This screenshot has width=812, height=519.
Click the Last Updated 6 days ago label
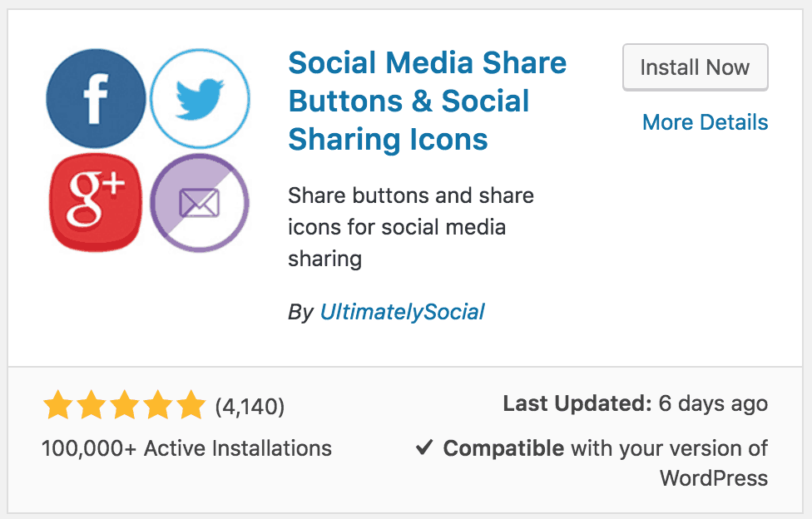click(636, 403)
